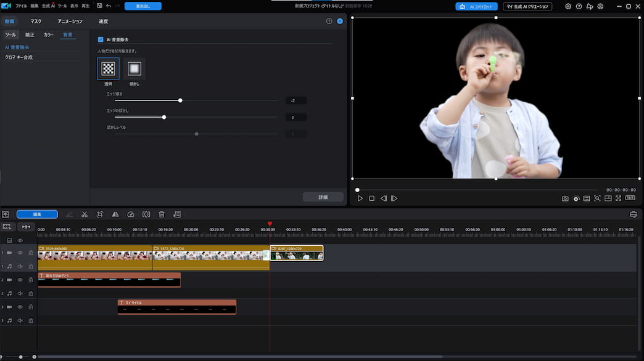Open the speedometer speed tool
This screenshot has height=361, width=644.
pos(131,214)
